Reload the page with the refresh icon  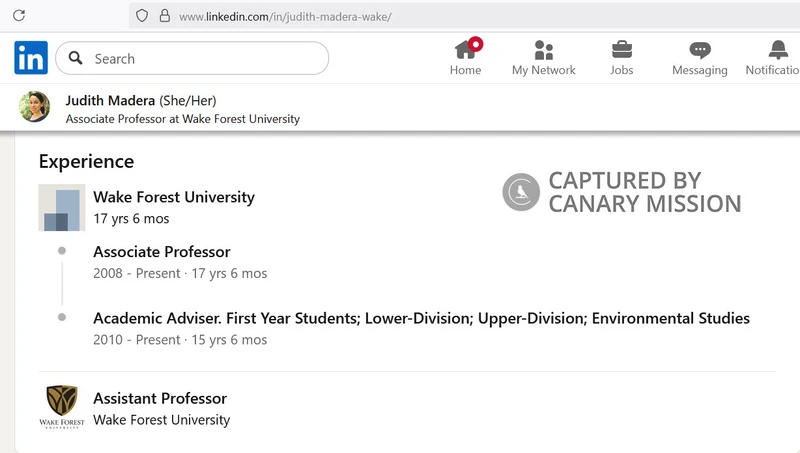(x=19, y=15)
